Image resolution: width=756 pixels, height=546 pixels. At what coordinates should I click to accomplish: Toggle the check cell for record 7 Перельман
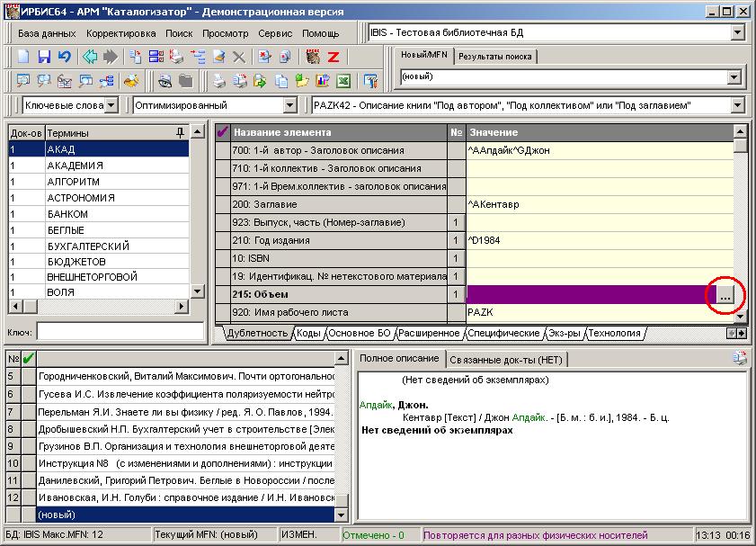pyautogui.click(x=28, y=413)
